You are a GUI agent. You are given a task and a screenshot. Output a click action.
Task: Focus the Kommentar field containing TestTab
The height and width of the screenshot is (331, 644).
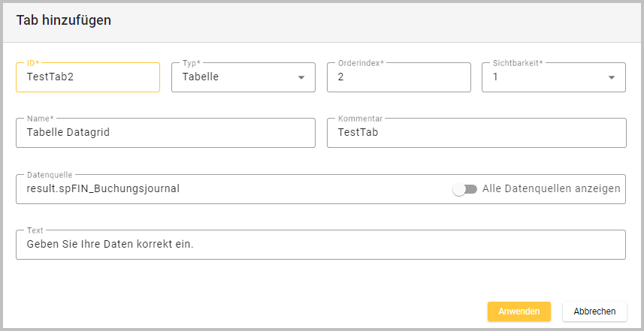coord(476,133)
